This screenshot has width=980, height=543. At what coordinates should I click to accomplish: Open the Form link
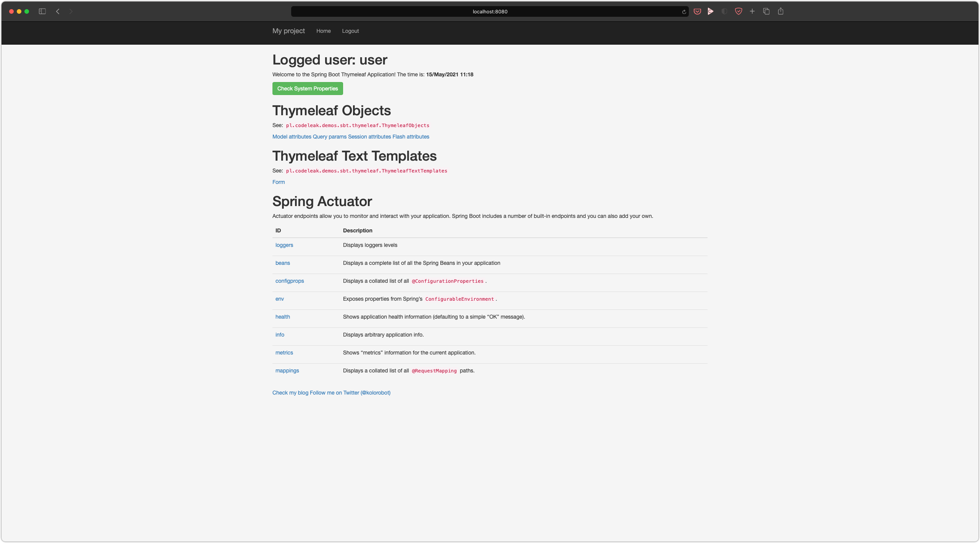[x=278, y=182]
